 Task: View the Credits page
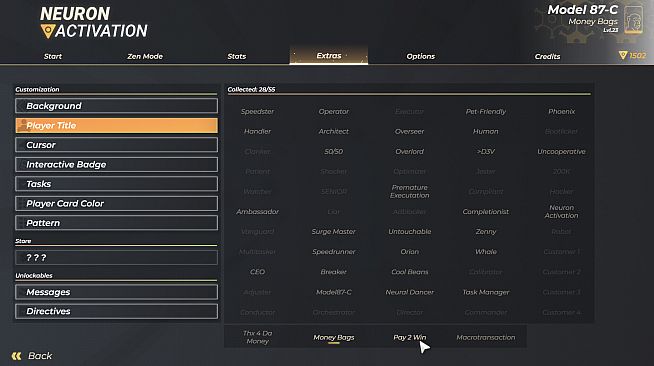click(x=547, y=56)
